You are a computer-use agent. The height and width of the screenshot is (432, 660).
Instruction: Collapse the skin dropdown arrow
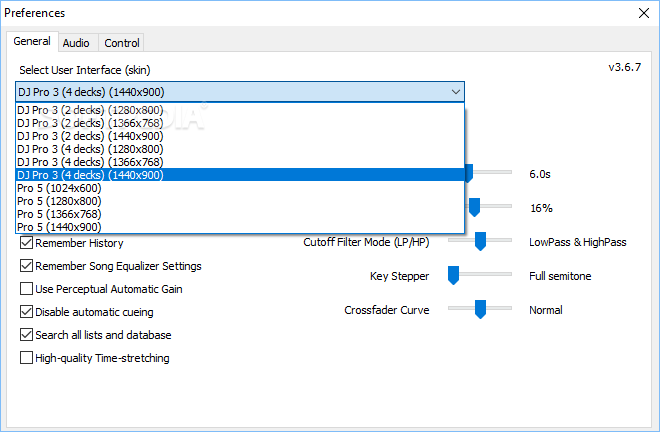tap(455, 92)
